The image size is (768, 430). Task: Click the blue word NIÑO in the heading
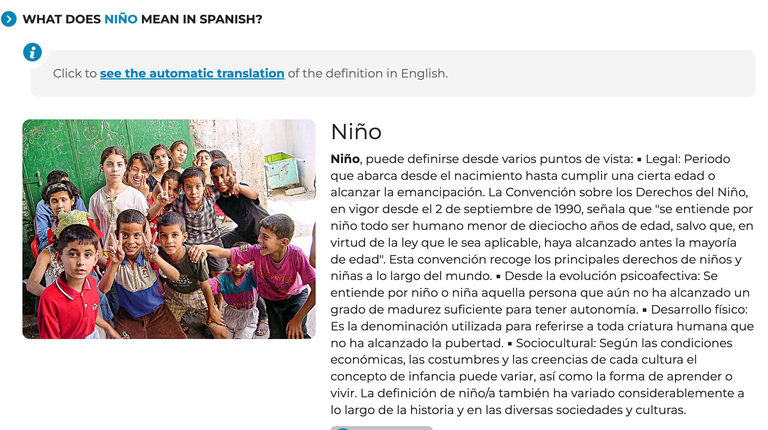pyautogui.click(x=121, y=19)
